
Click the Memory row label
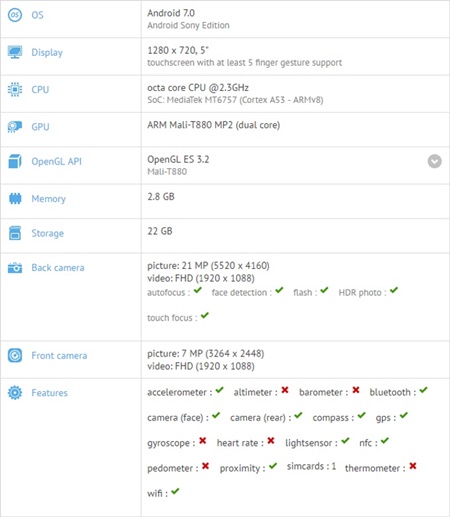coord(49,199)
